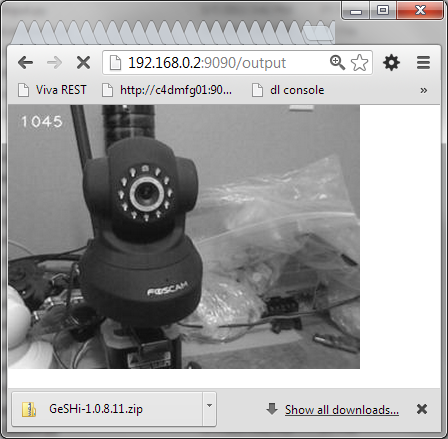448x439 pixels.
Task: Open the http://c4dmfg01:90... bookmark
Action: click(167, 90)
